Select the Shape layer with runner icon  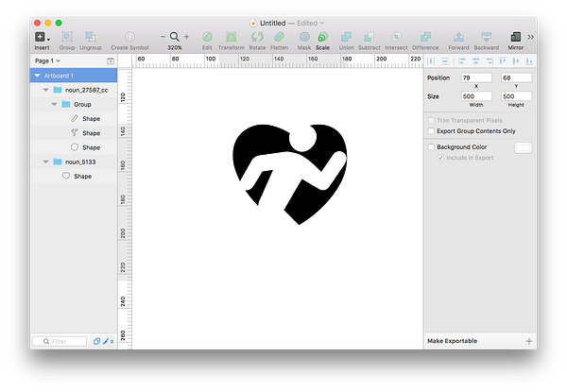tap(74, 133)
